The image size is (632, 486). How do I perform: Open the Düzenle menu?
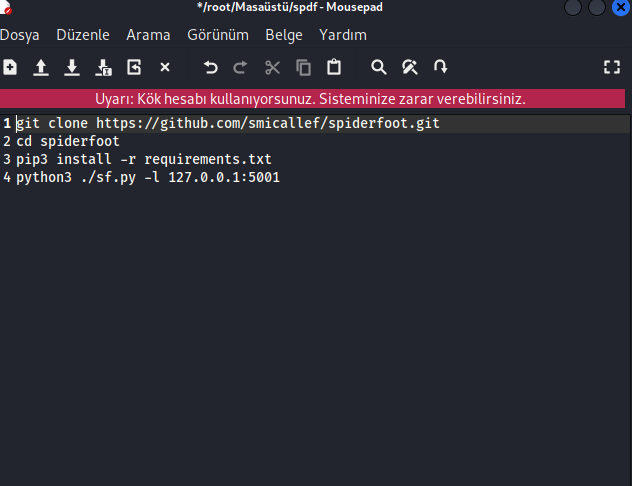pyautogui.click(x=82, y=35)
